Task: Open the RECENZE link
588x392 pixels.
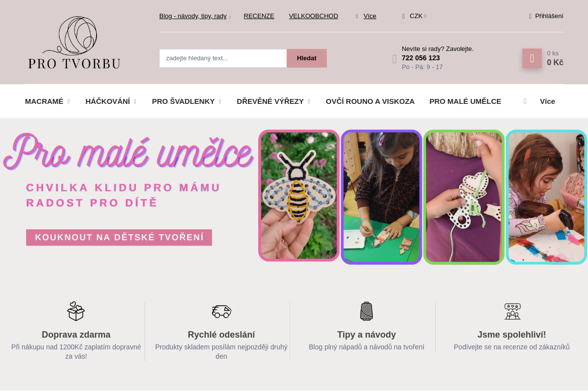Action: pos(259,16)
